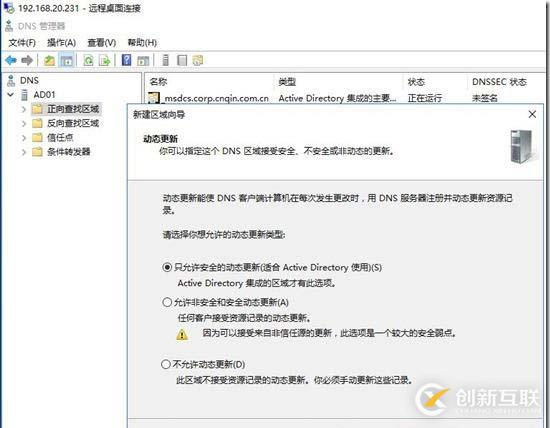Open the 查看(V) menu

click(x=102, y=43)
